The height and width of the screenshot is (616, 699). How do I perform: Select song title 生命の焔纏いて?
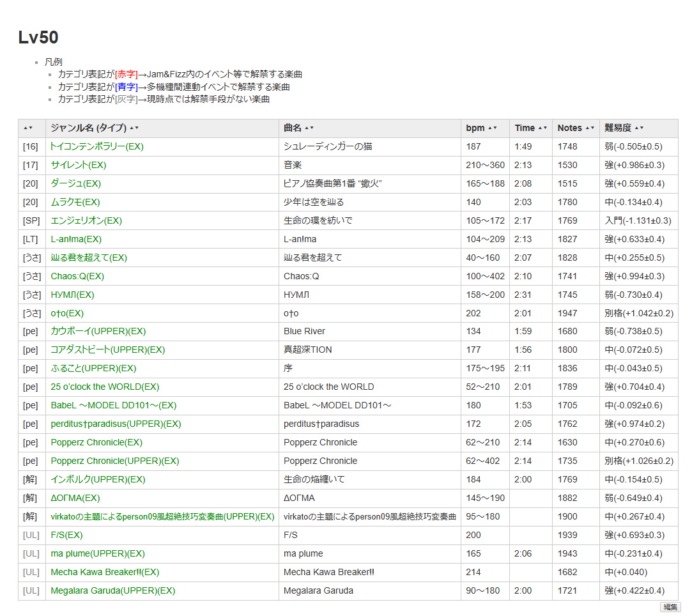pos(314,480)
